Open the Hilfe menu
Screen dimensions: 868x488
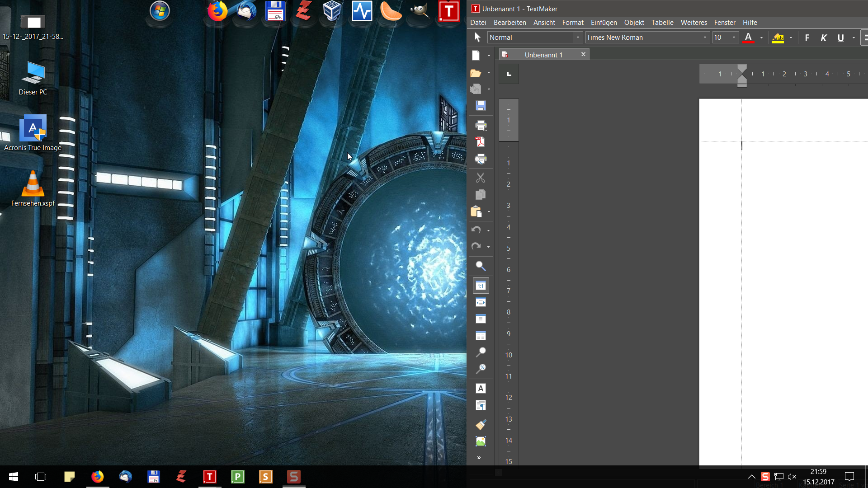click(x=750, y=23)
